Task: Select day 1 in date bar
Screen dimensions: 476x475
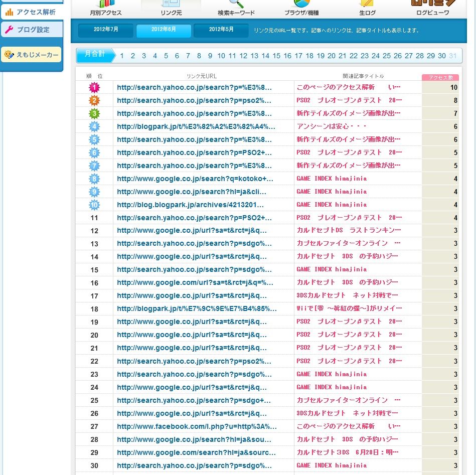Action: (122, 56)
